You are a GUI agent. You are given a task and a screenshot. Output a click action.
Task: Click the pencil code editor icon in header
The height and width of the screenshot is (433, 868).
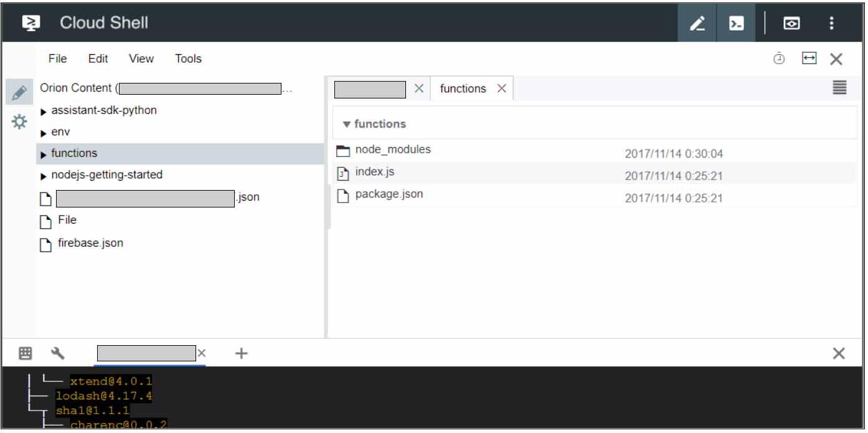click(697, 24)
